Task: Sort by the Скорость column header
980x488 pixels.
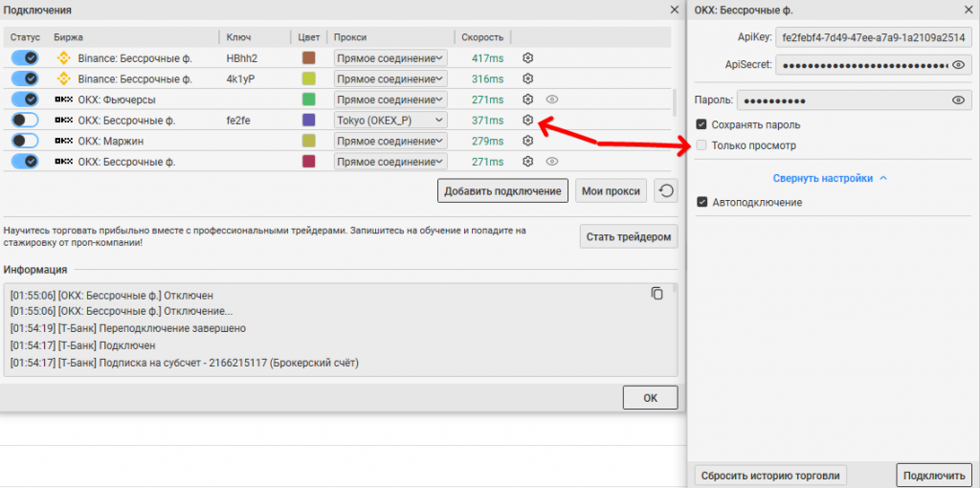Action: (x=482, y=37)
